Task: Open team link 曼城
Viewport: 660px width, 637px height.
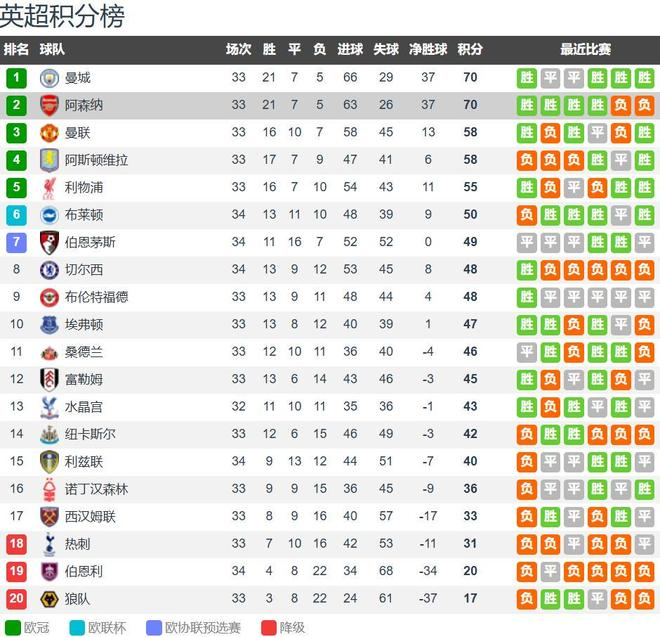Action: pyautogui.click(x=77, y=78)
